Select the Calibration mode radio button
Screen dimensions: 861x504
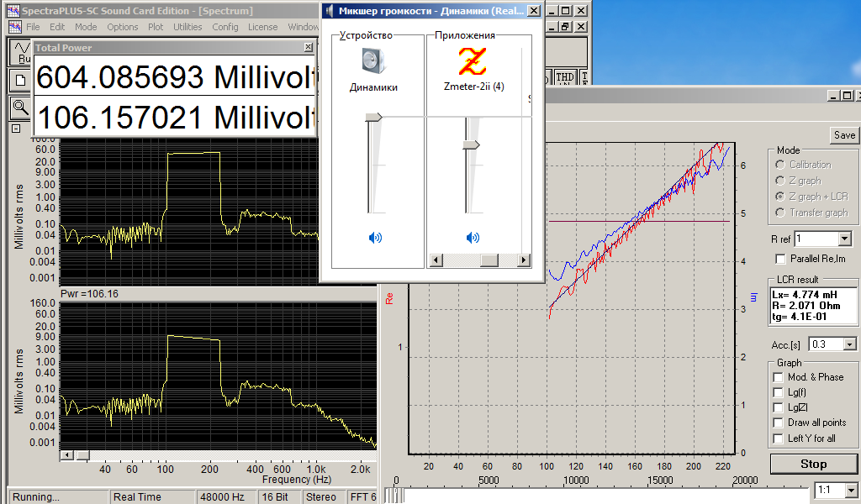(x=780, y=165)
